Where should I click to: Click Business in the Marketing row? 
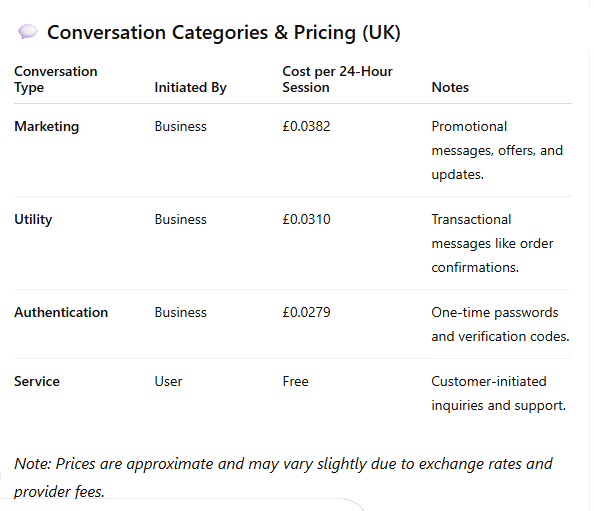(x=180, y=127)
